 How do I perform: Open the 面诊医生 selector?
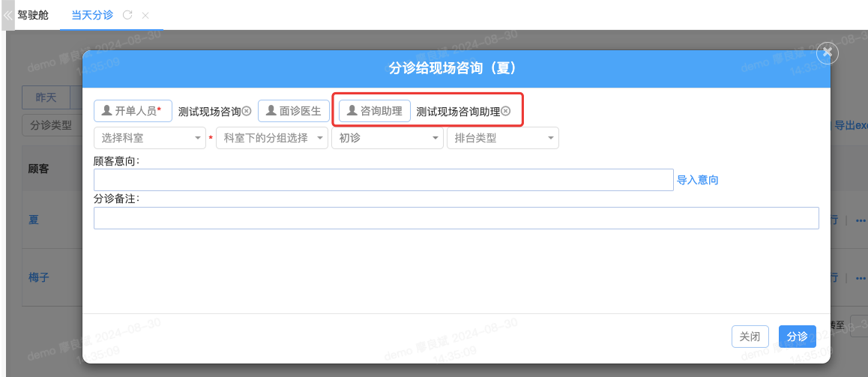294,111
